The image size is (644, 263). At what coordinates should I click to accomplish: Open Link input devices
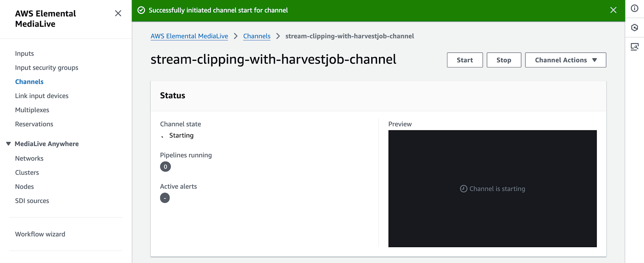tap(42, 96)
